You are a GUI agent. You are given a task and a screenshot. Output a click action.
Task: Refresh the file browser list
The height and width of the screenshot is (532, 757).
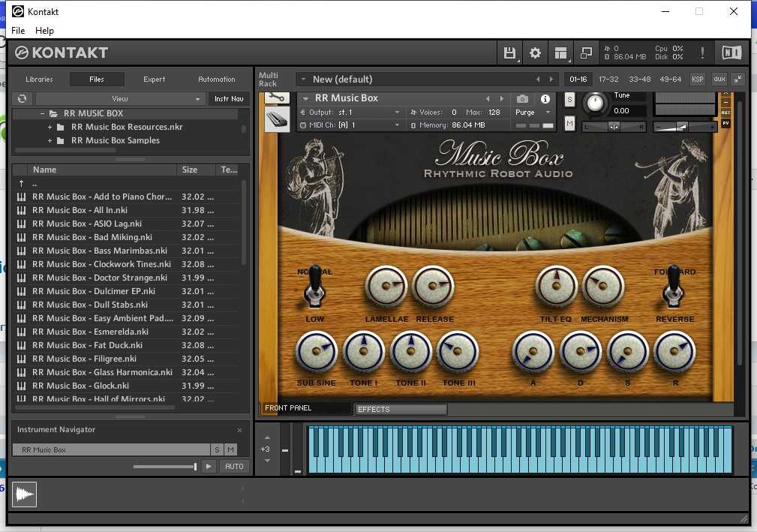click(x=23, y=99)
